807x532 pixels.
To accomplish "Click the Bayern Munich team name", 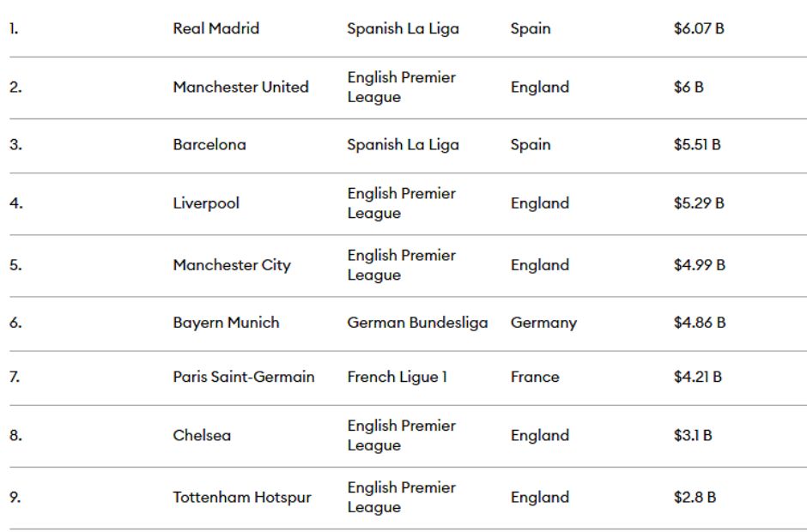I will (227, 323).
